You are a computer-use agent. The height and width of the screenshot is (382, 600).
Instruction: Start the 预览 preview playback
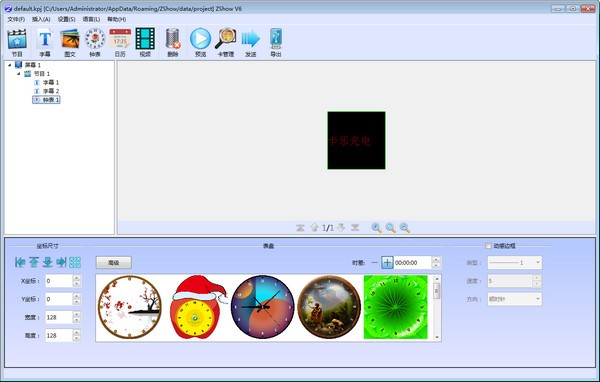201,42
